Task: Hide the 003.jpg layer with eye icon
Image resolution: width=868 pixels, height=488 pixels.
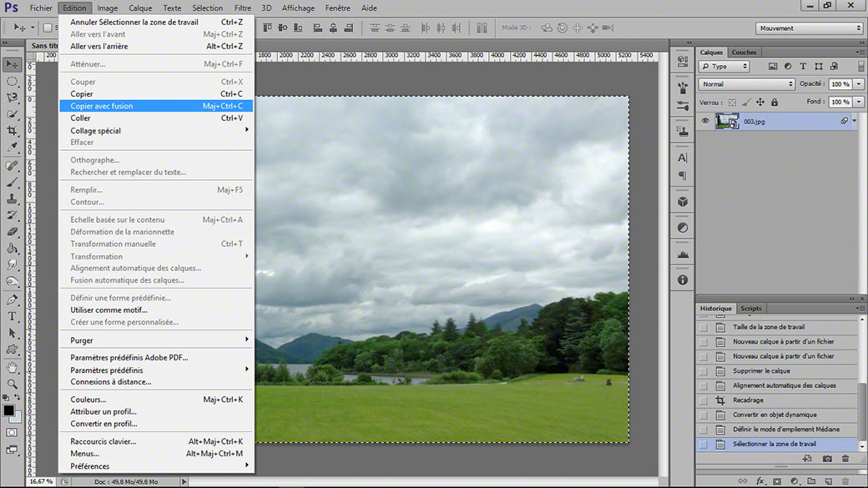Action: tap(705, 121)
